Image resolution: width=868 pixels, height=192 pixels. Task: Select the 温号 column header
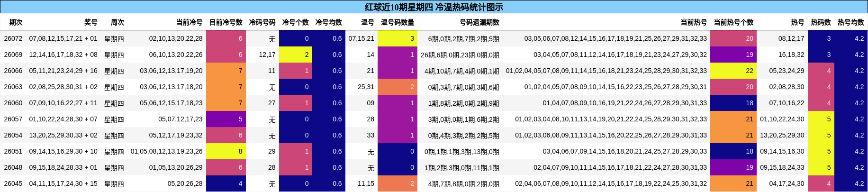click(368, 22)
